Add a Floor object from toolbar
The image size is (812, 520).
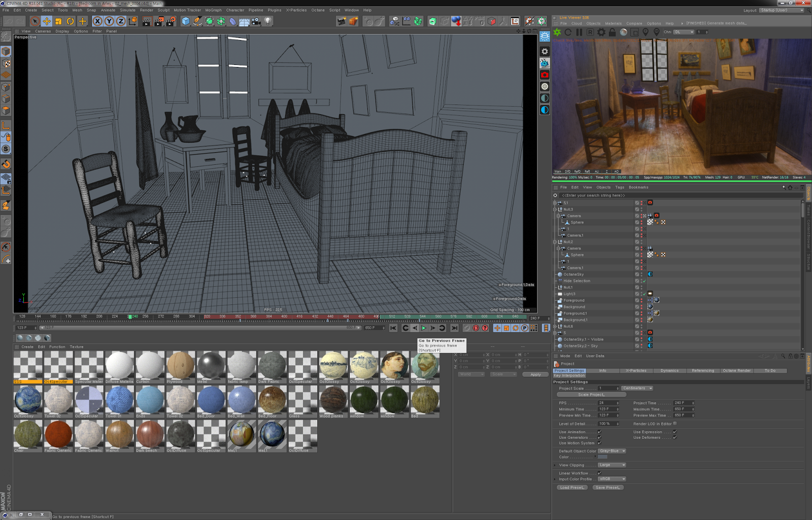click(244, 21)
